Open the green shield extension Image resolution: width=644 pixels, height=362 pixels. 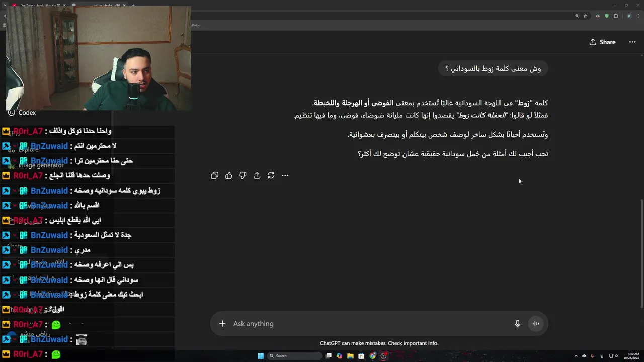point(607,16)
